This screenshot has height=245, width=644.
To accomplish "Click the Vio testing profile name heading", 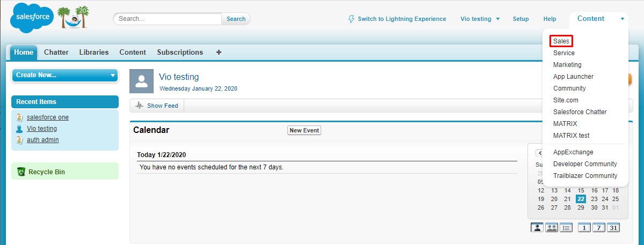I will tap(179, 77).
